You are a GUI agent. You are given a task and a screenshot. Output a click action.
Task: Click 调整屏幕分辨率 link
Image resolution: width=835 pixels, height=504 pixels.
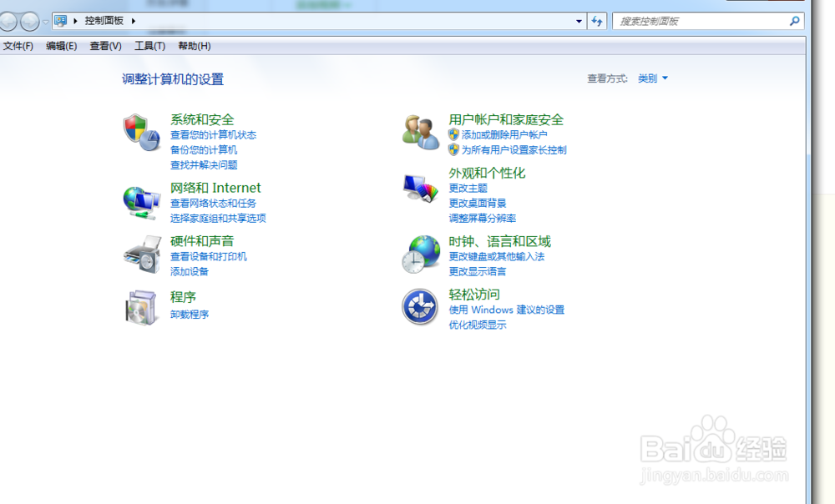[482, 218]
